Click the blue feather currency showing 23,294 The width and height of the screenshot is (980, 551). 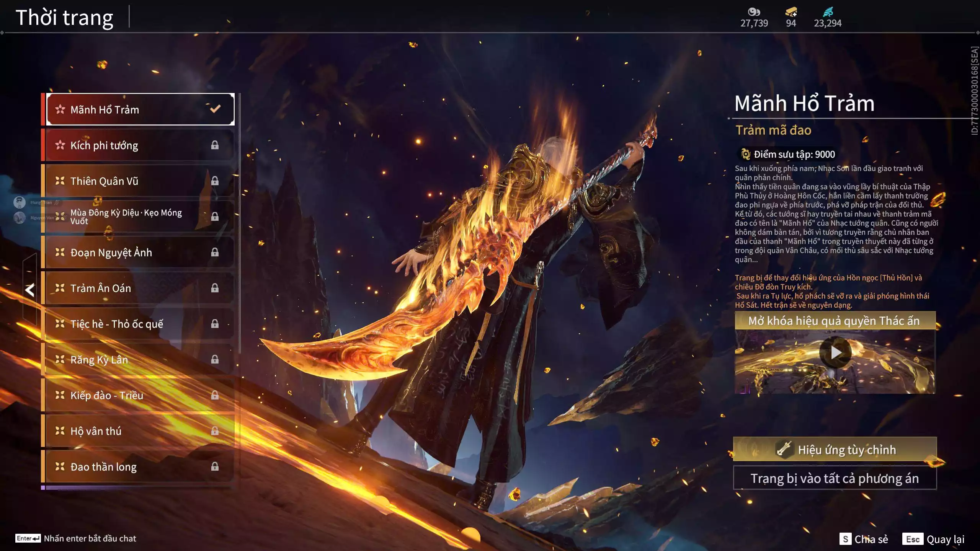click(x=828, y=12)
